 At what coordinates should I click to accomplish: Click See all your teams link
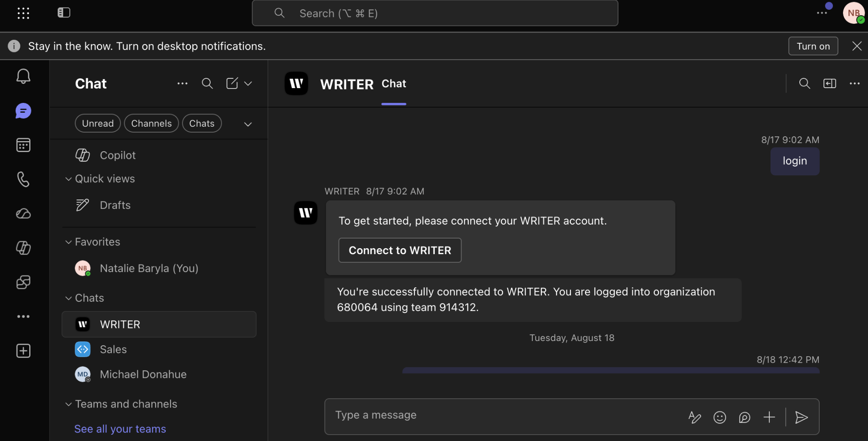(x=120, y=429)
